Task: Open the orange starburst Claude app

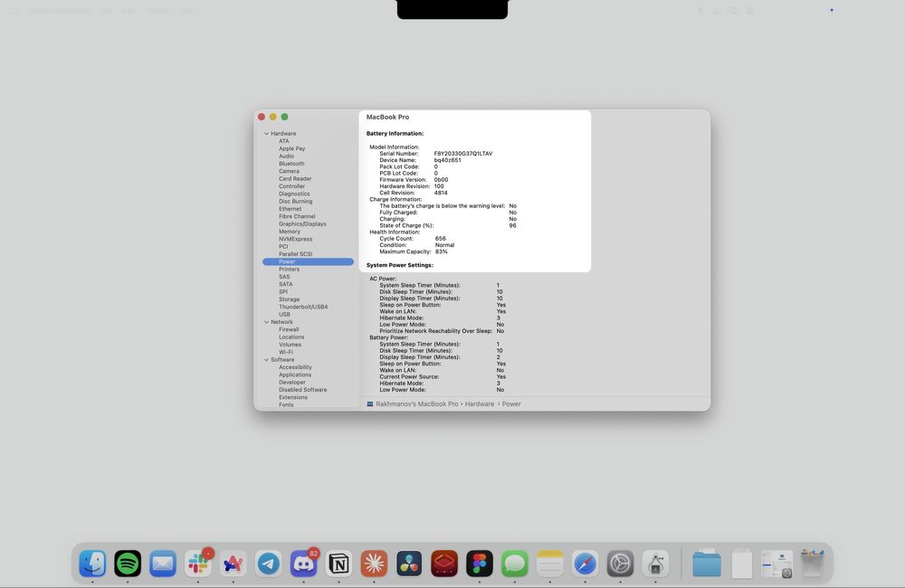Action: (374, 564)
